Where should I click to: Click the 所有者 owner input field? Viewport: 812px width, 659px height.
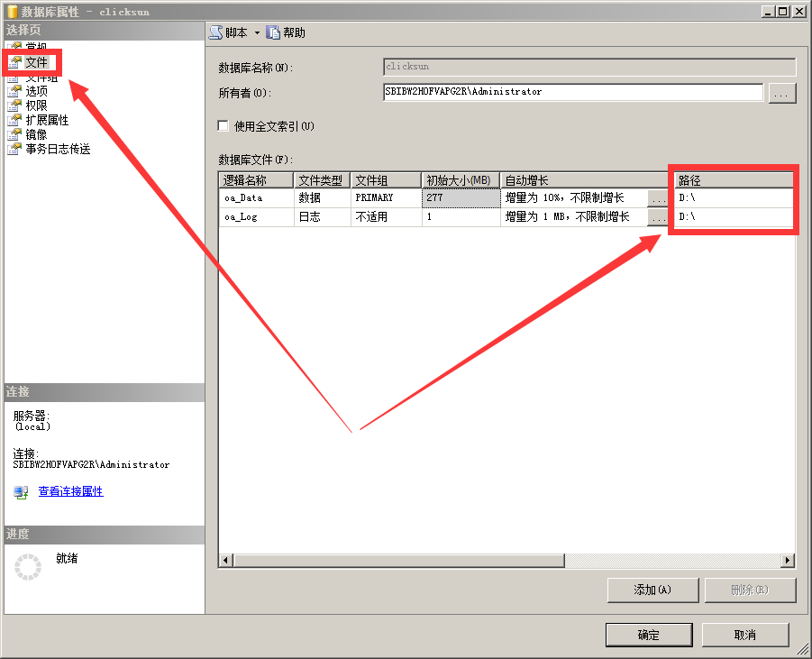[573, 92]
